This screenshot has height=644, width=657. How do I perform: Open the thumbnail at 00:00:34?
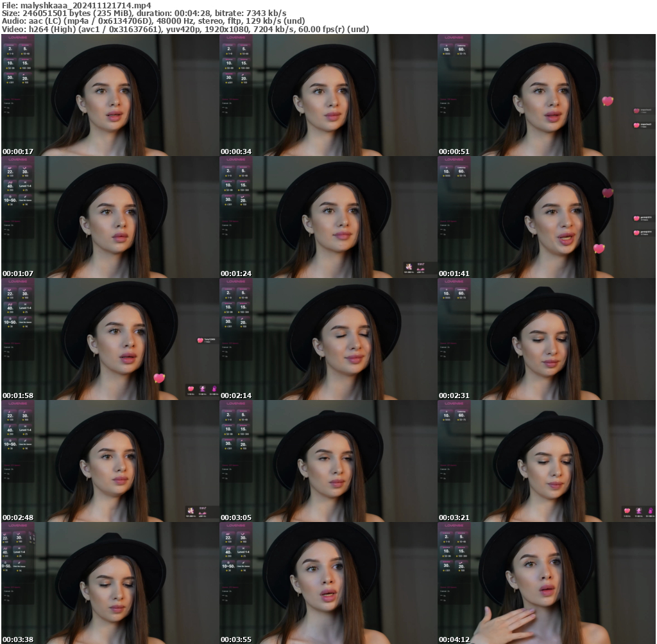coord(328,95)
